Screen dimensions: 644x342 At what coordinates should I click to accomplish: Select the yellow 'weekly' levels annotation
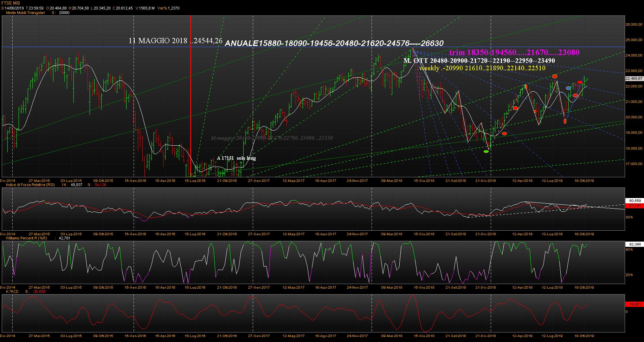coord(482,68)
